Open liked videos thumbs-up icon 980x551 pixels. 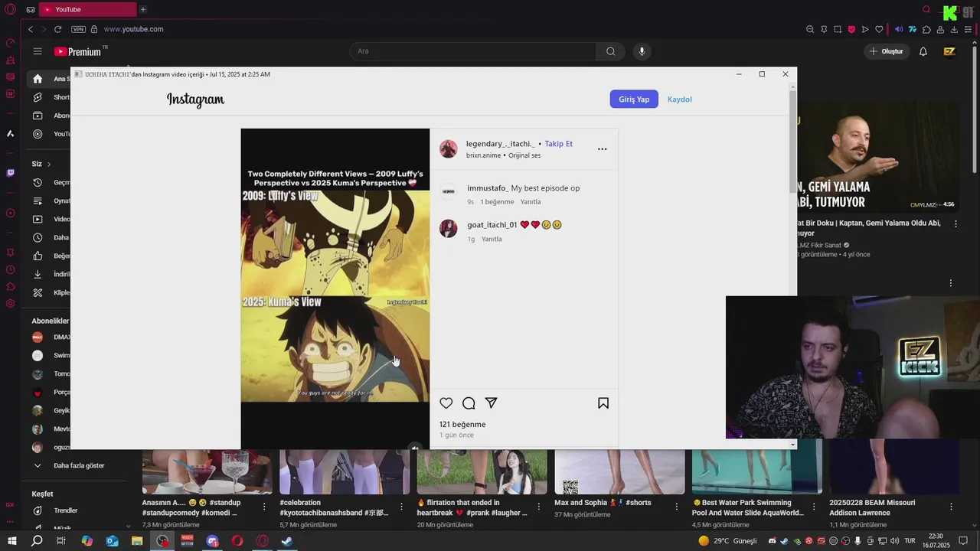click(x=38, y=256)
